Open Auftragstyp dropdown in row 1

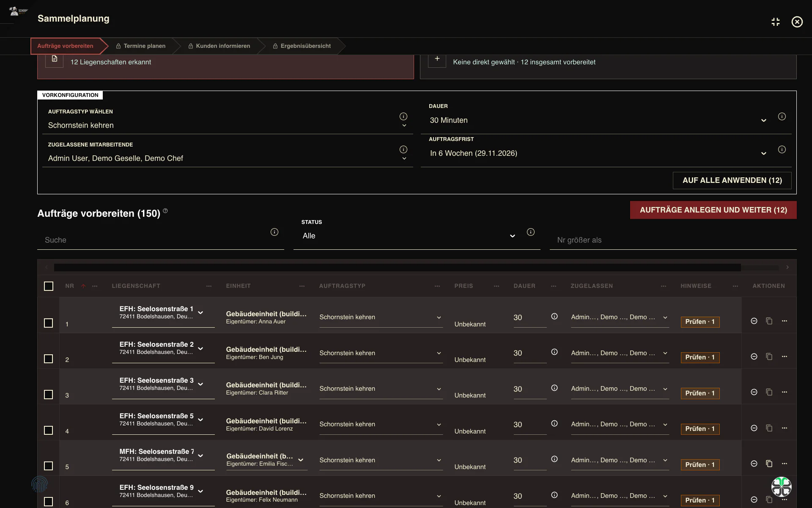(381, 317)
